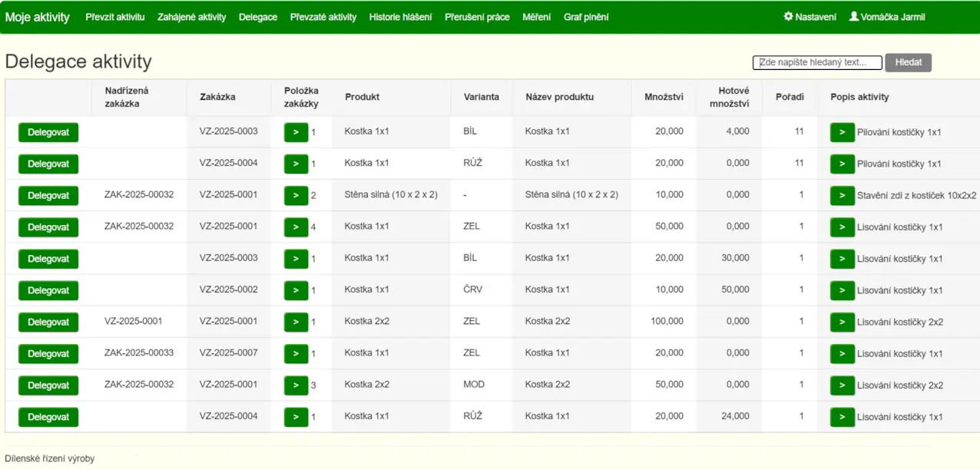
Task: Click the user icon for Vomáčka Jarmil
Action: (853, 17)
